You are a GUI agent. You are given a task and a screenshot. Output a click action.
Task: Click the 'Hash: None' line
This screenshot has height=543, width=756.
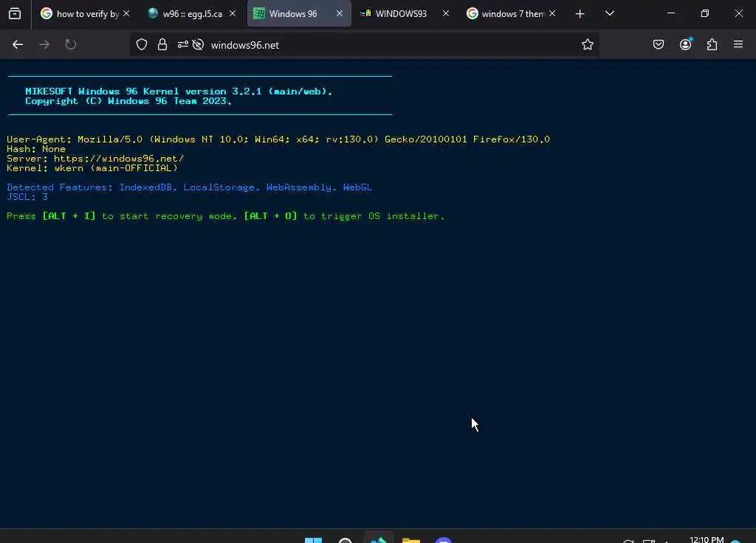[x=36, y=149]
